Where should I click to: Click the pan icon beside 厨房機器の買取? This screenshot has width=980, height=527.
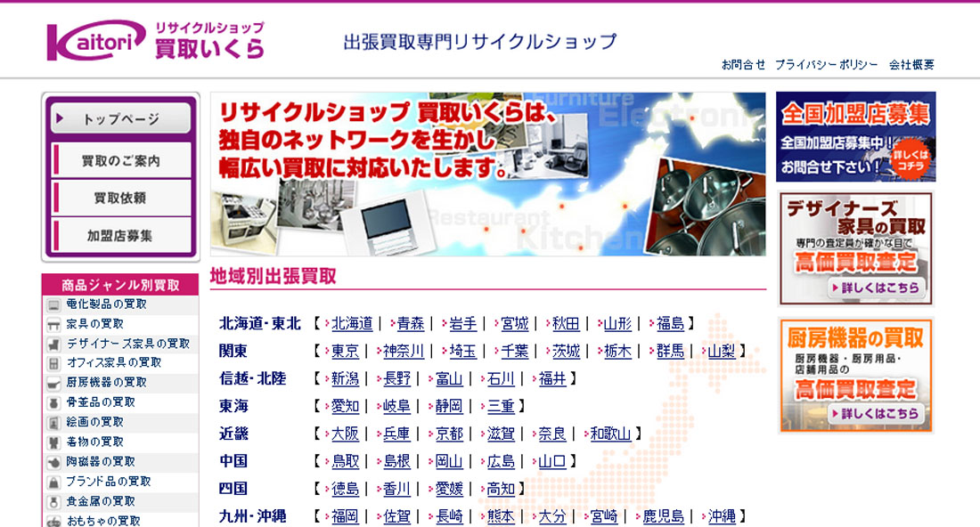[x=53, y=383]
